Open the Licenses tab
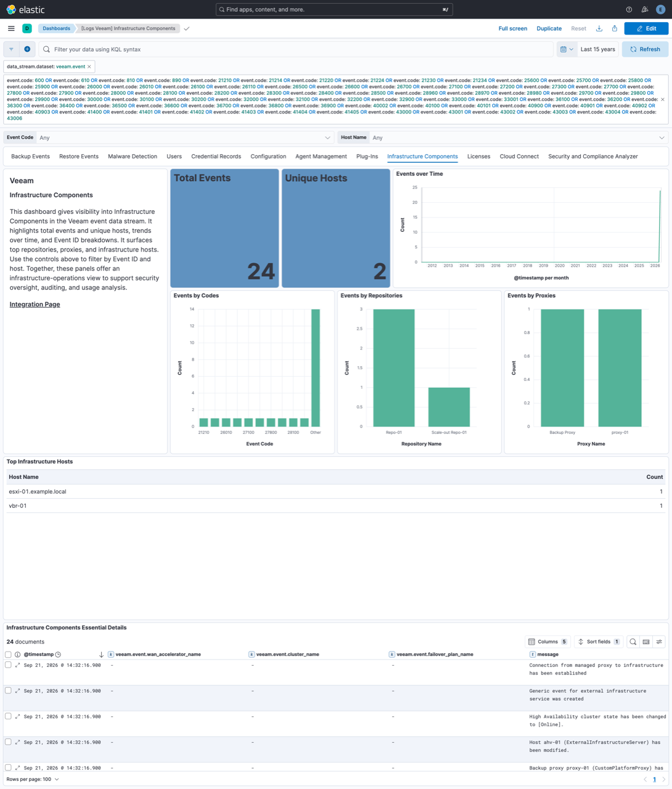 tap(478, 157)
